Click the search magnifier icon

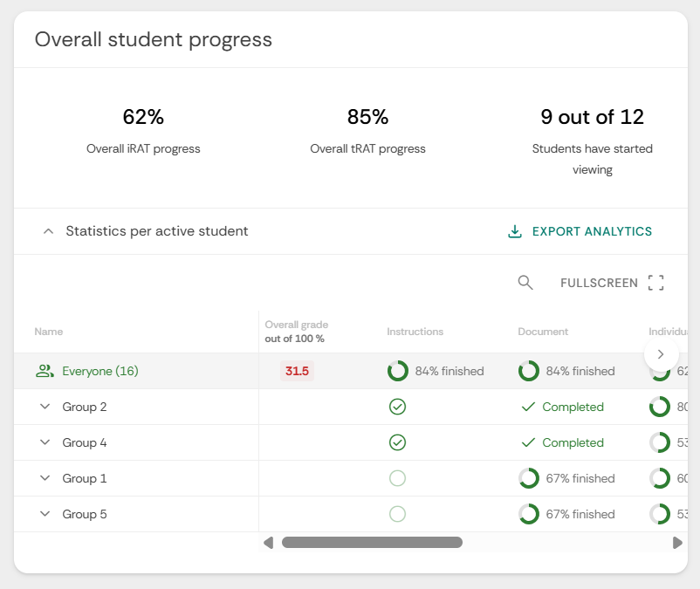(x=525, y=283)
